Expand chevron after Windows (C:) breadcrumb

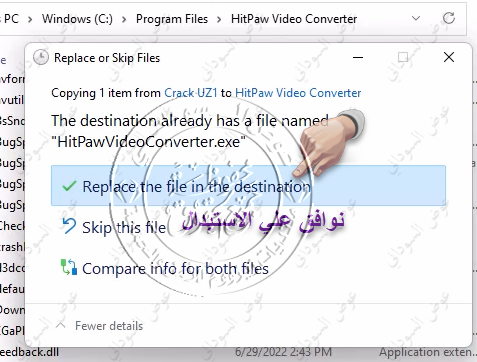(124, 19)
